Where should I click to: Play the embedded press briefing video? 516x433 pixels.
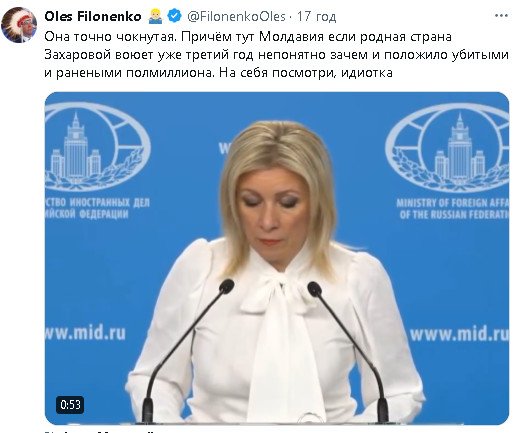[x=277, y=258]
